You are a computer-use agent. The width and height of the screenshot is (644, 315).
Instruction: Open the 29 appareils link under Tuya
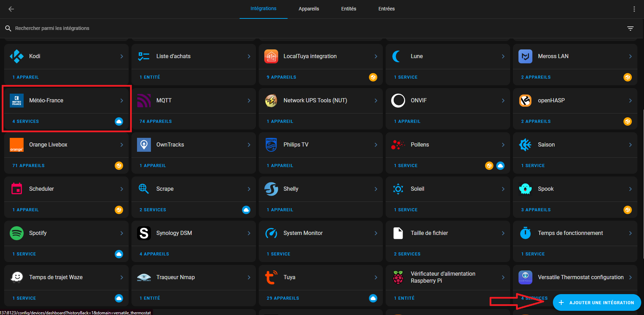click(283, 298)
